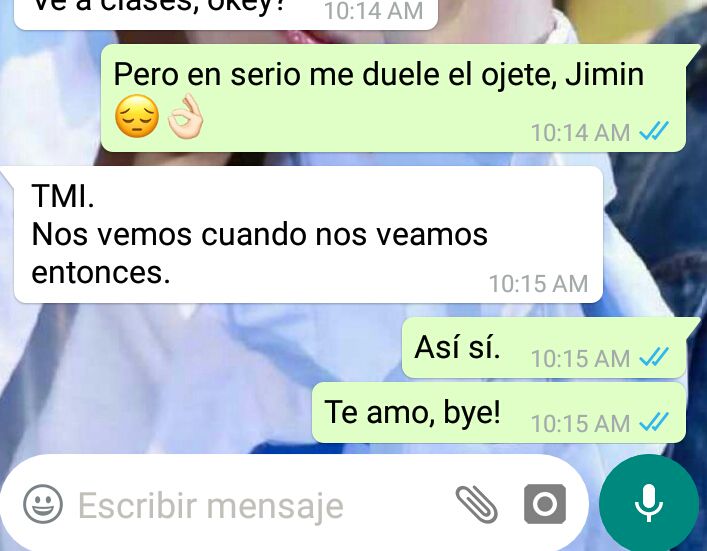This screenshot has height=551, width=707.
Task: Select the OK hand emoji in message
Action: click(x=185, y=116)
